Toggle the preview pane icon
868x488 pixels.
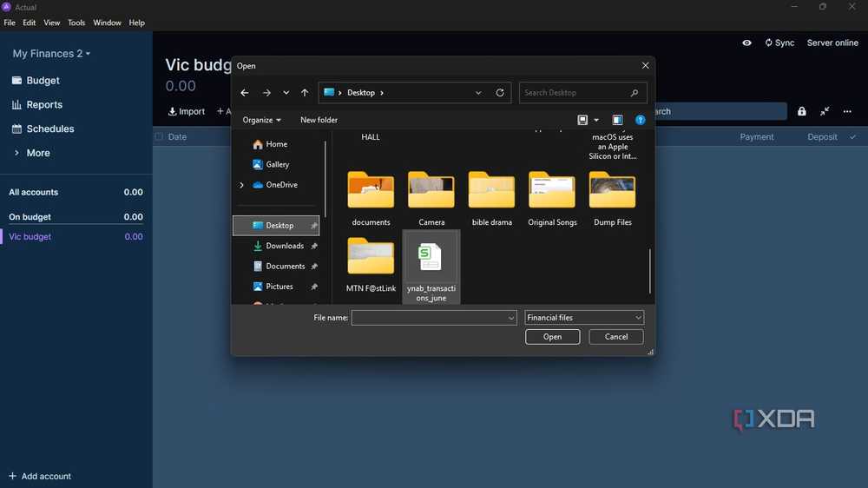click(617, 120)
